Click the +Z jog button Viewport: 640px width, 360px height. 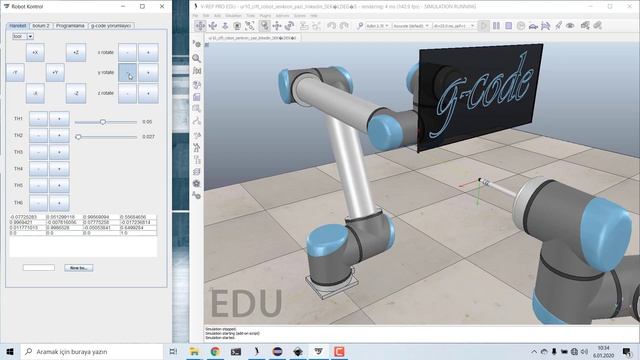(76, 53)
